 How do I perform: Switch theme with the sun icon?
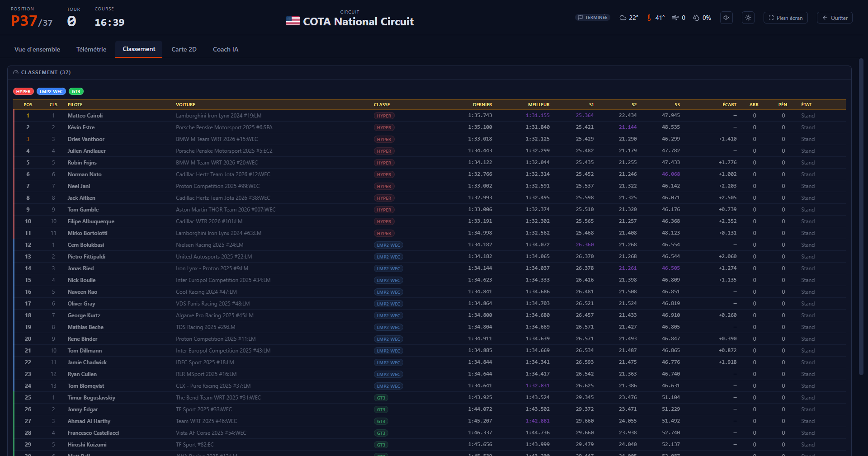[x=748, y=18]
